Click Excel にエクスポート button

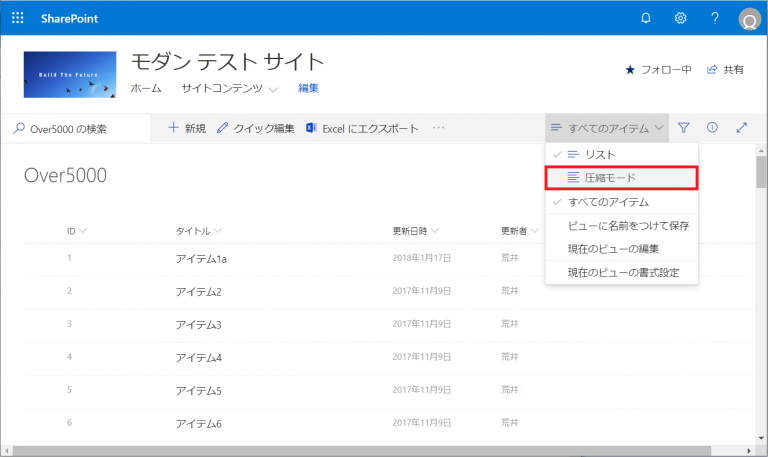click(362, 128)
